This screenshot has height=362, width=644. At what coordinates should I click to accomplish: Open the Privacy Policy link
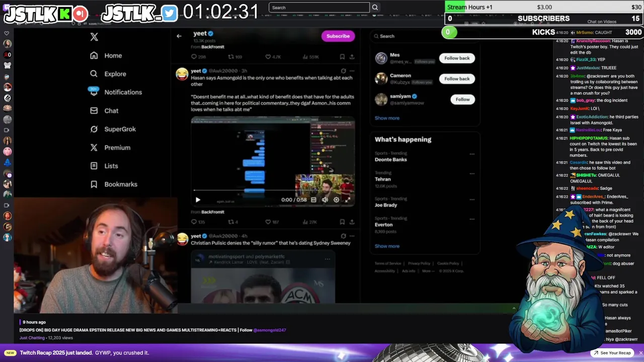(419, 263)
